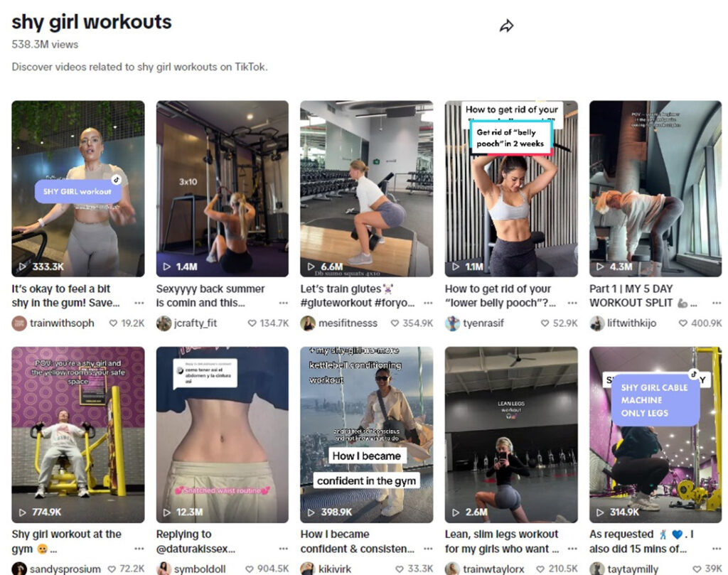The image size is (728, 575).
Task: Open more options for jcrafty_fit's video
Action: coord(283,303)
